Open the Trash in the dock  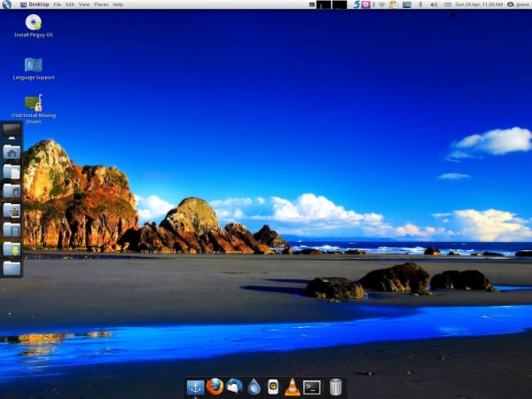pyautogui.click(x=335, y=387)
